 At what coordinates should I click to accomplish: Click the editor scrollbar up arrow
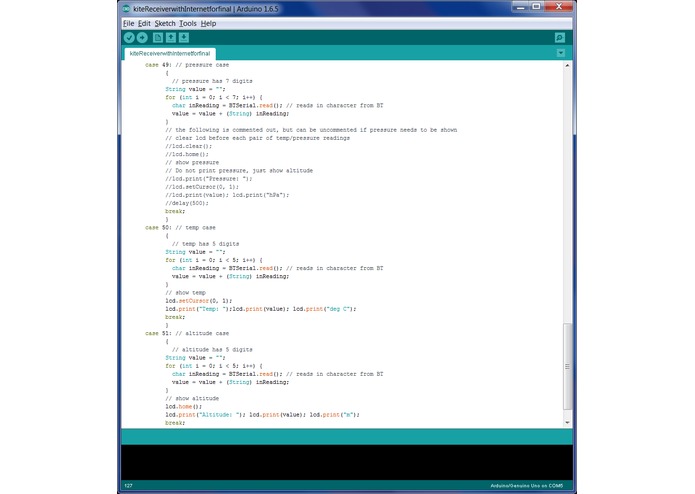click(x=567, y=65)
